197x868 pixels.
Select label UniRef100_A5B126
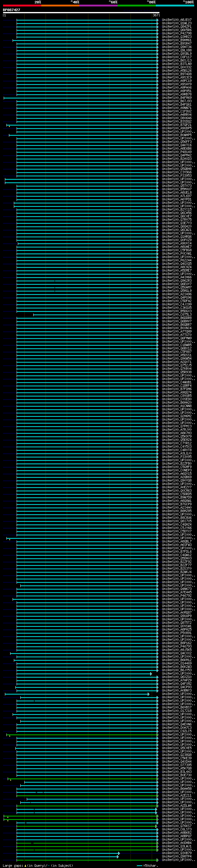[x=177, y=71]
